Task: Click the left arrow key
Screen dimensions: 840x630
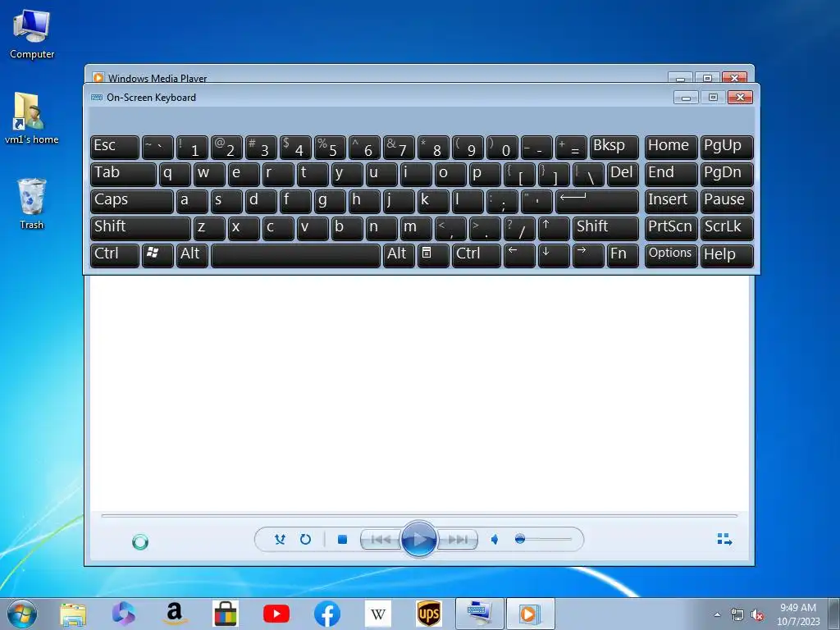Action: pyautogui.click(x=519, y=256)
